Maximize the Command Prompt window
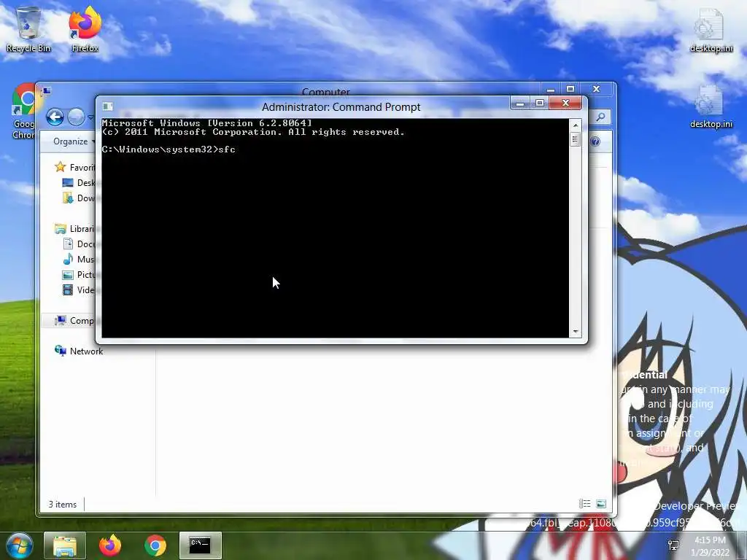This screenshot has width=747, height=560. (x=540, y=103)
